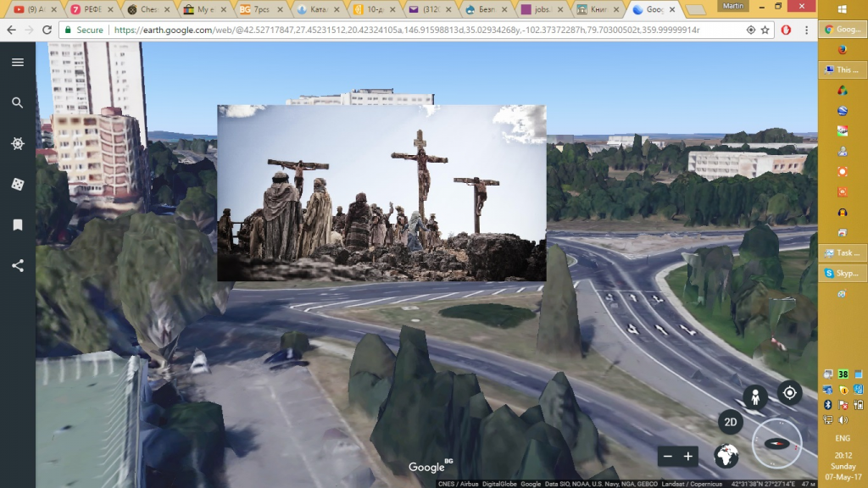Viewport: 868px width, 488px height.
Task: Open Google Earth search
Action: pyautogui.click(x=18, y=103)
